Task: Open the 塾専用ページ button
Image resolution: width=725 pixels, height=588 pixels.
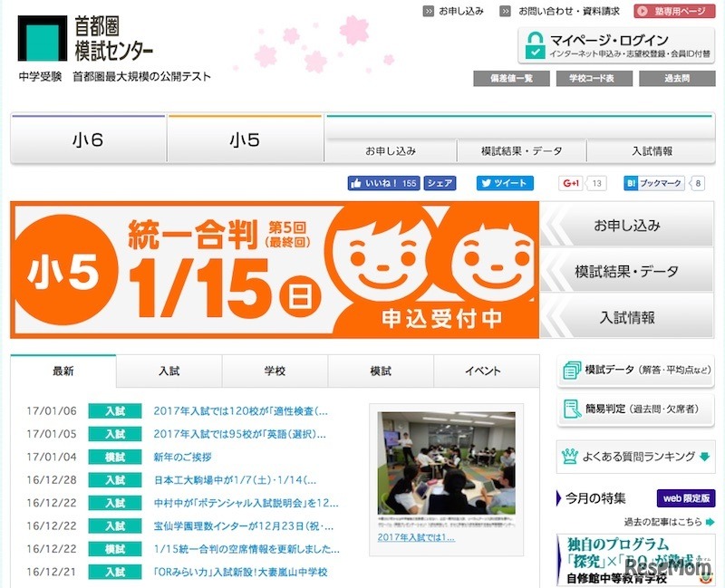Action: (675, 12)
